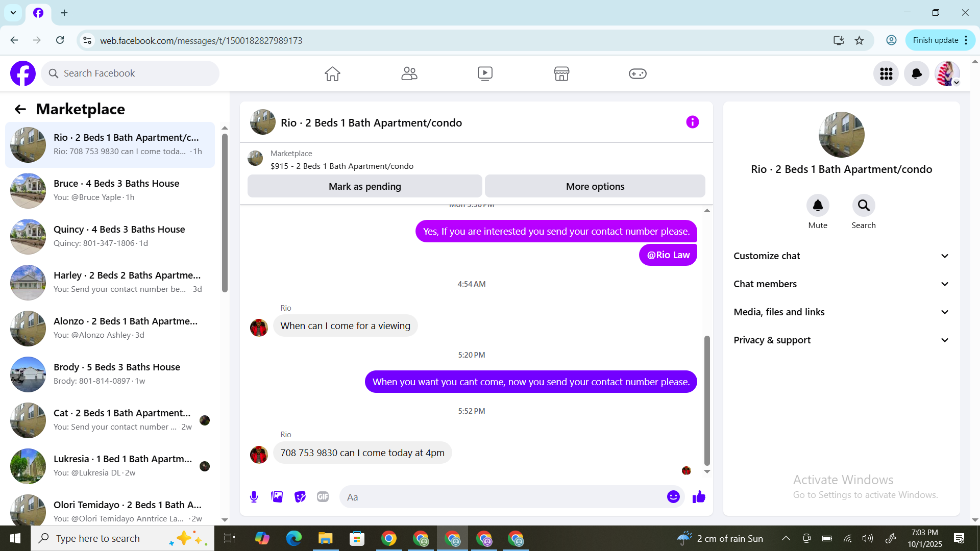Screen dimensions: 980x551
Task: Expand Media, files and links section
Action: coord(841,312)
